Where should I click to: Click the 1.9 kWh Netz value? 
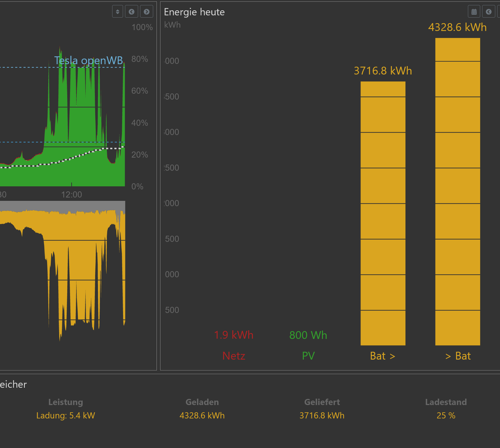point(234,335)
